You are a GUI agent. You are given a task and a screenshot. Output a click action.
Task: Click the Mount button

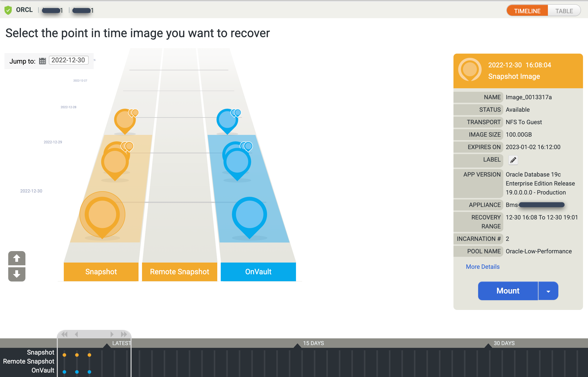pos(508,291)
